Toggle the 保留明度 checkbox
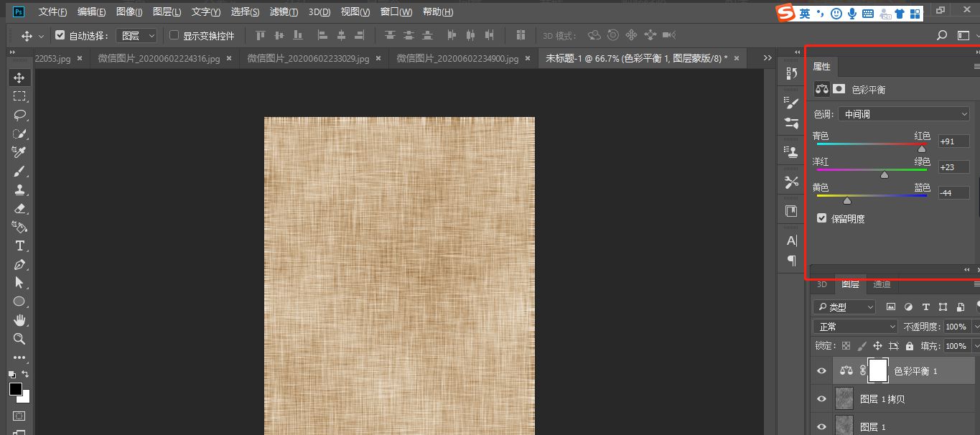The width and height of the screenshot is (980, 435). pos(821,218)
